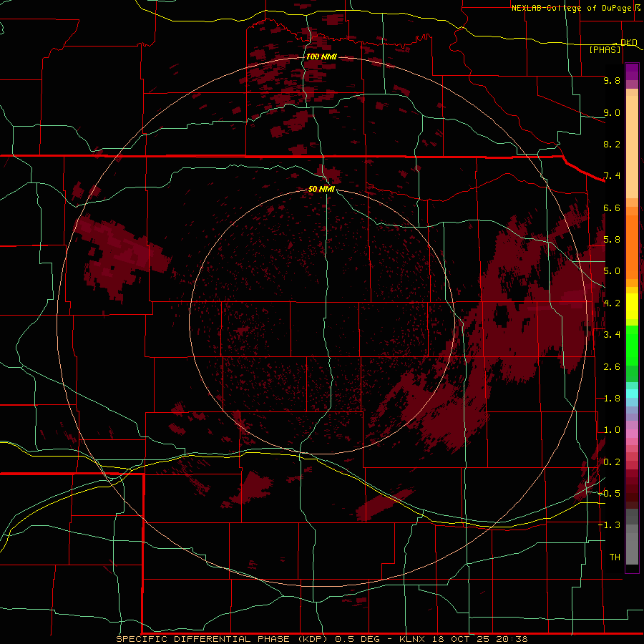The image size is (644, 644).
Task: Click the cyan band of the color bar
Action: pyautogui.click(x=632, y=393)
